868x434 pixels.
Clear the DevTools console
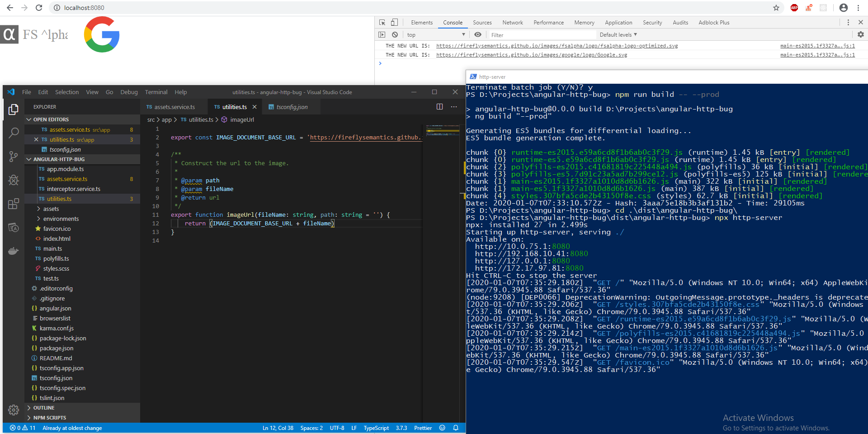tap(395, 34)
